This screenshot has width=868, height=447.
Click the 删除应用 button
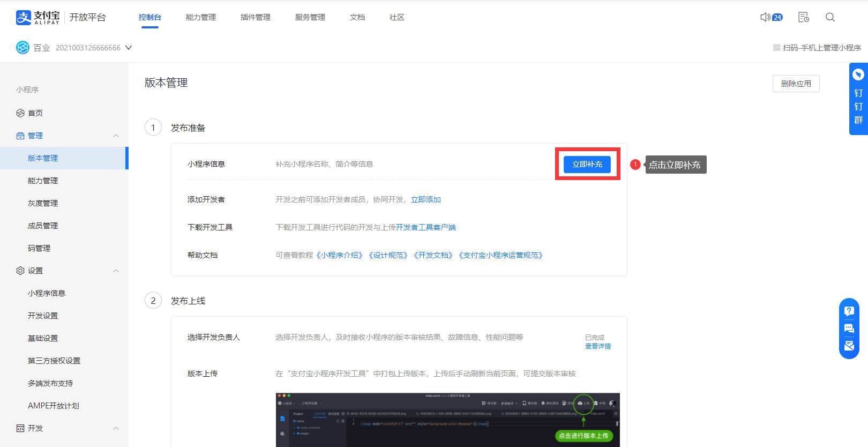click(796, 84)
